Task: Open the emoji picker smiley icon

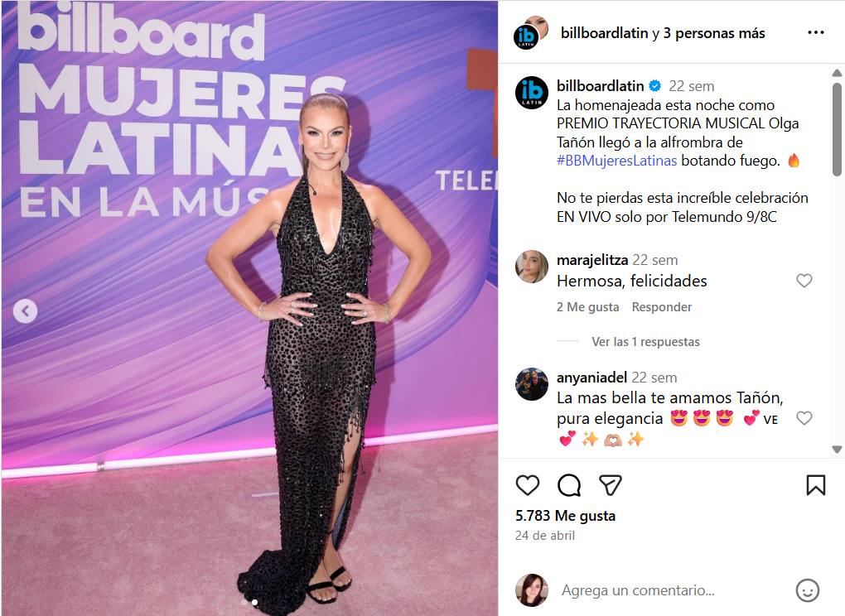Action: [807, 590]
